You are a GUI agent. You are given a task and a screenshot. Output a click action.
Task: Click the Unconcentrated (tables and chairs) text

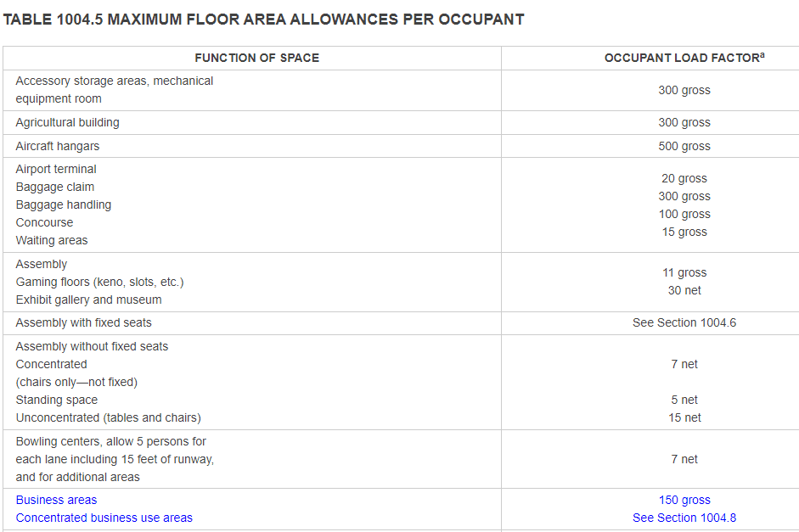pyautogui.click(x=108, y=417)
